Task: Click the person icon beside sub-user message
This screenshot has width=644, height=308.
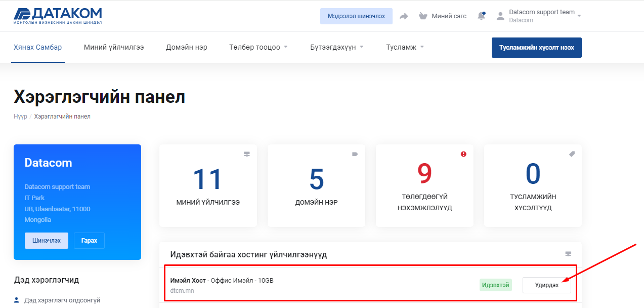Action: tap(17, 300)
